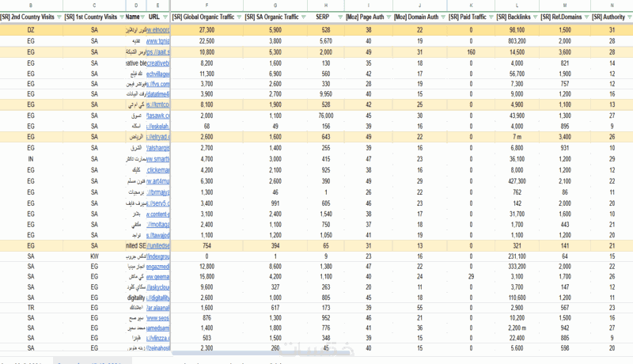Open the eskelah URL link
This screenshot has height=364, width=633.
tap(159, 126)
